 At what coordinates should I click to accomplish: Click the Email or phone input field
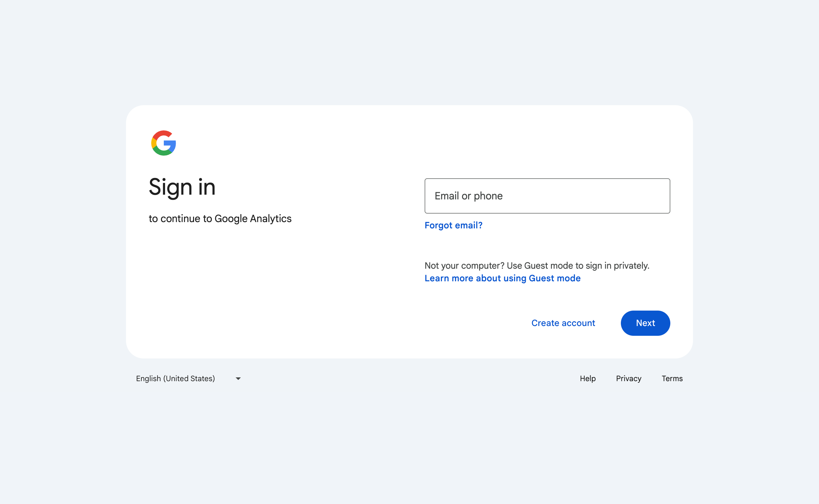547,196
